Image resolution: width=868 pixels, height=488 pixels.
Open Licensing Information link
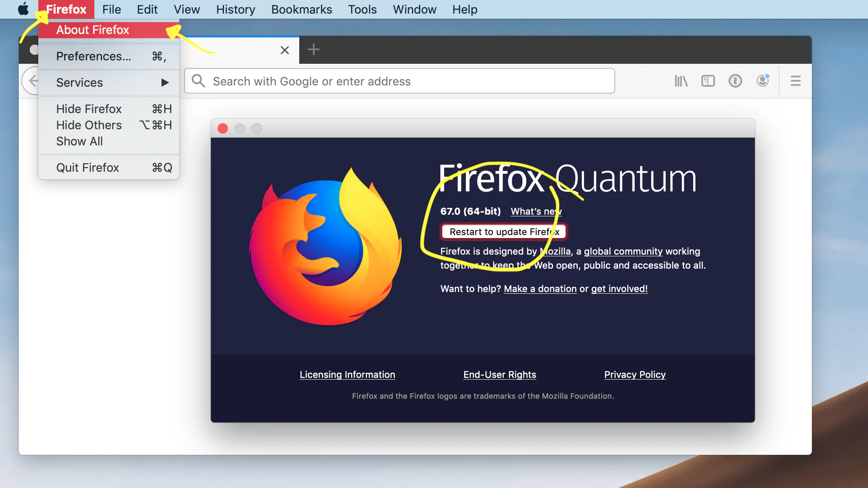pos(347,375)
